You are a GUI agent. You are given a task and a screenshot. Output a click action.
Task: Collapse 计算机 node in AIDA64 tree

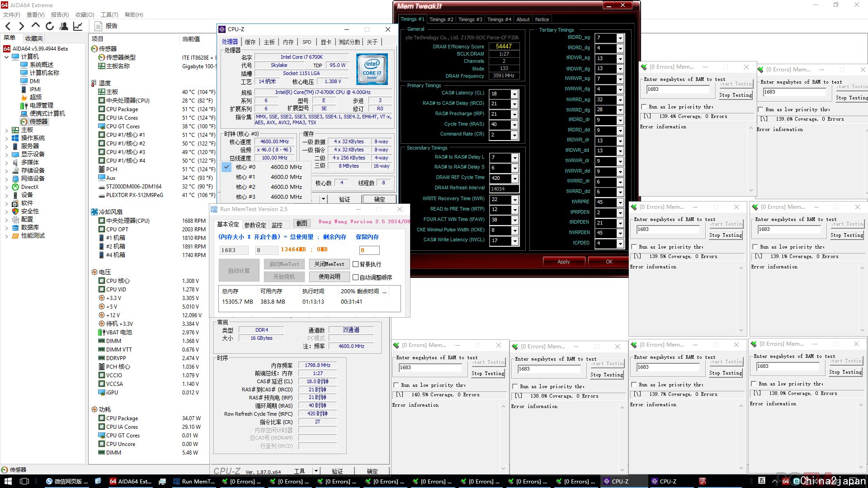(6, 57)
